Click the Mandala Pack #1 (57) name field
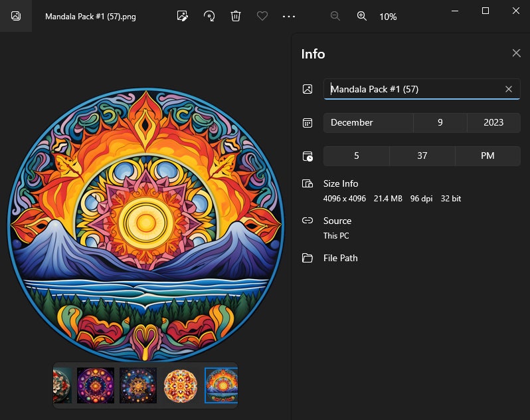530x420 pixels. 422,89
